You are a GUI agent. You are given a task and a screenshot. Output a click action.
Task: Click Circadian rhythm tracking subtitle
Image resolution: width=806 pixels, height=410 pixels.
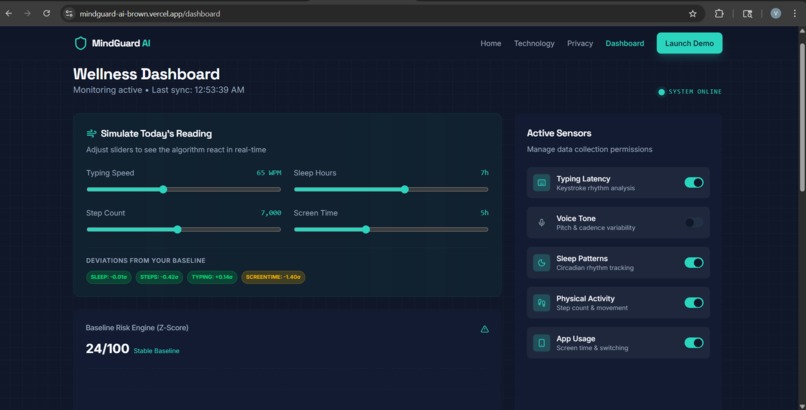[x=595, y=268]
